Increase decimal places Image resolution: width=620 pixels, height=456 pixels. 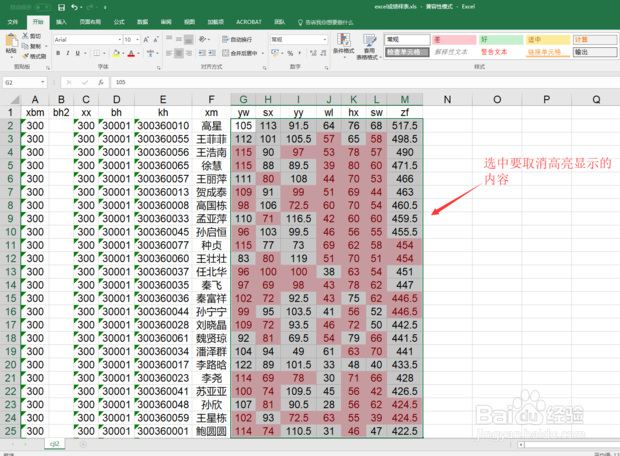pos(313,53)
